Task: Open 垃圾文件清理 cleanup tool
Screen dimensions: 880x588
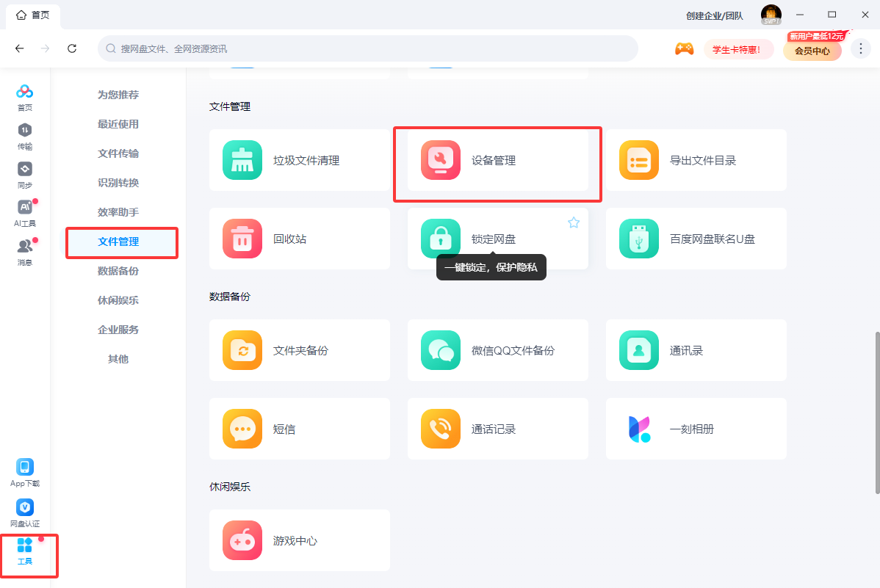Action: point(299,160)
